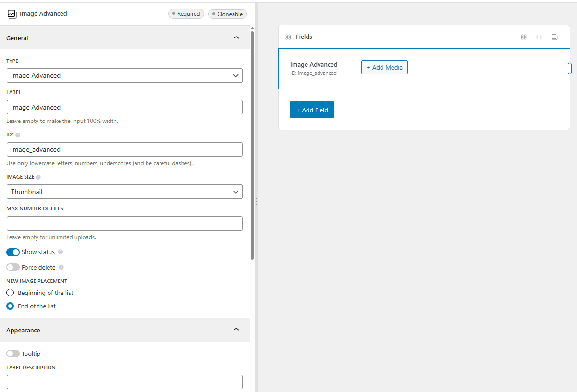Screen dimensions: 577x392
Task: Disable the Show status toggle
Action: click(x=13, y=252)
